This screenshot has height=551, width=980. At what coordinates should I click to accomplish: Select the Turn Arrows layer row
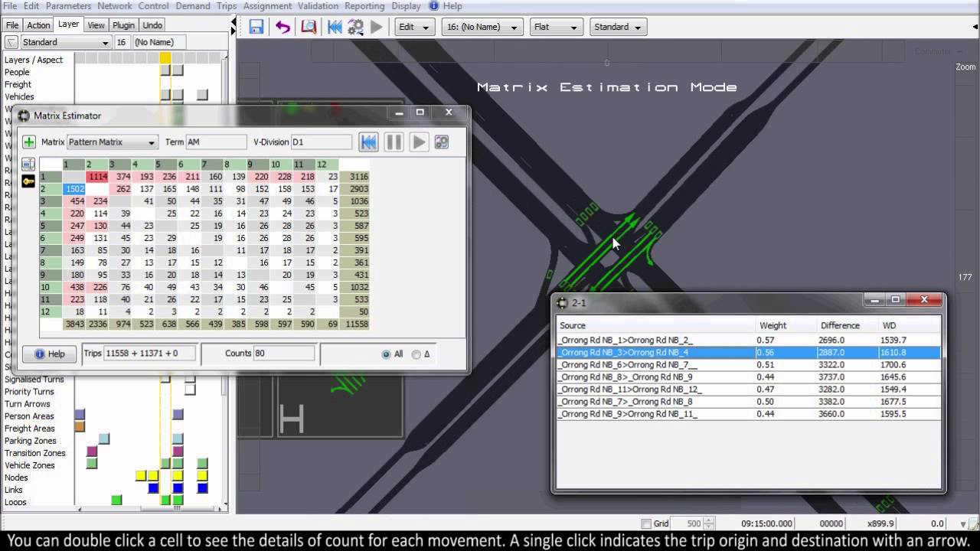coord(28,404)
